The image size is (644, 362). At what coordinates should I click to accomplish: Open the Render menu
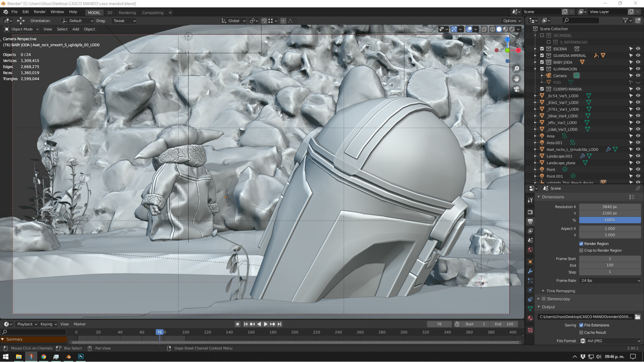pyautogui.click(x=40, y=12)
